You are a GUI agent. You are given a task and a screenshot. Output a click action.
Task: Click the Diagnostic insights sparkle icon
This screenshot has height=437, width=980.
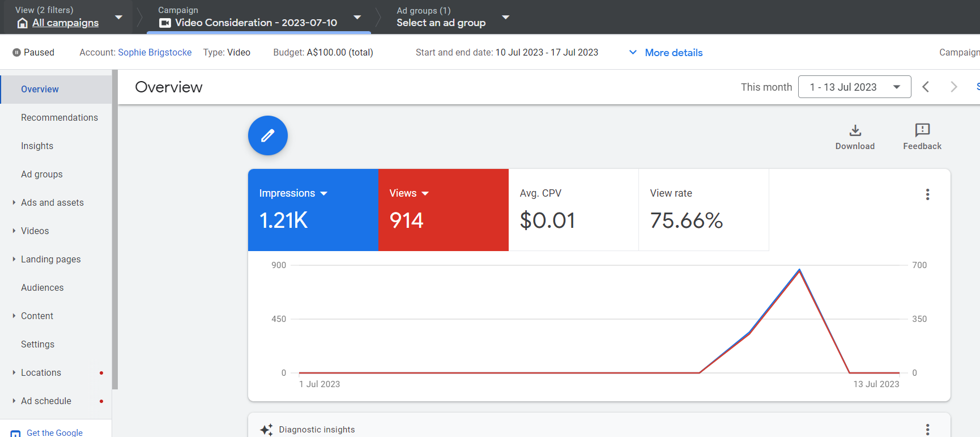(x=266, y=430)
